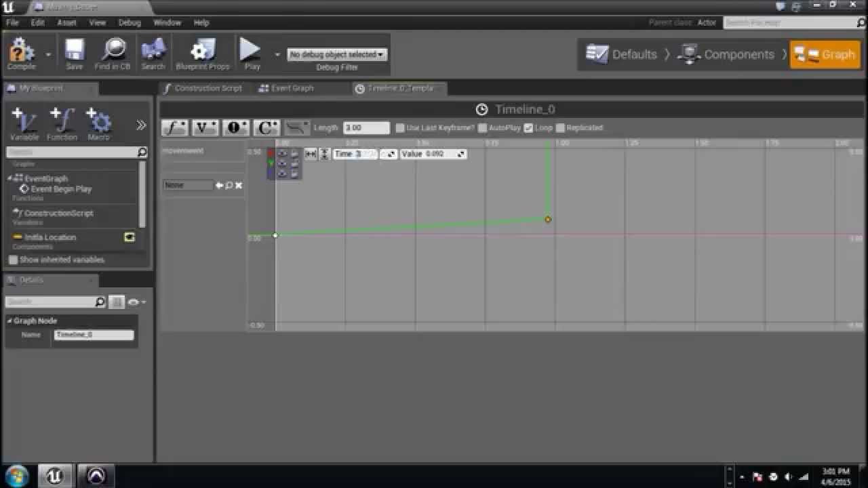Screen dimensions: 868x488
Task: Open Details view options eye dropdown
Action: point(136,302)
